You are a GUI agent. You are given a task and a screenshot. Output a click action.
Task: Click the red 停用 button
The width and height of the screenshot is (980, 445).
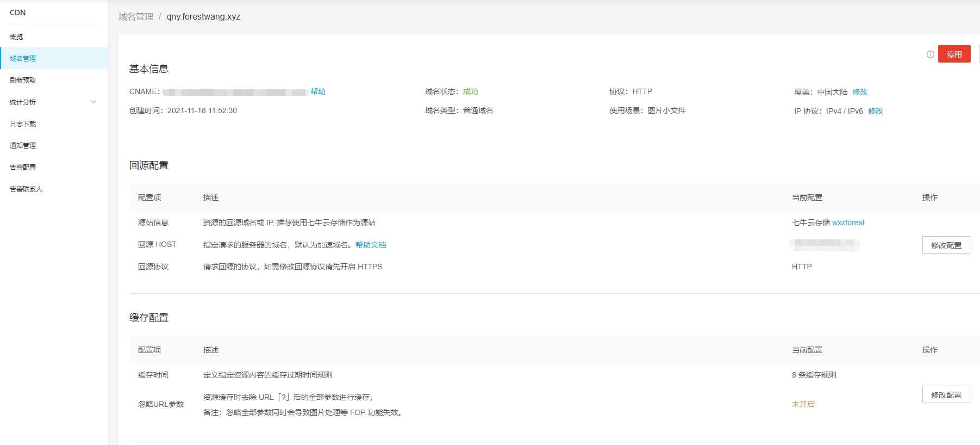[954, 54]
